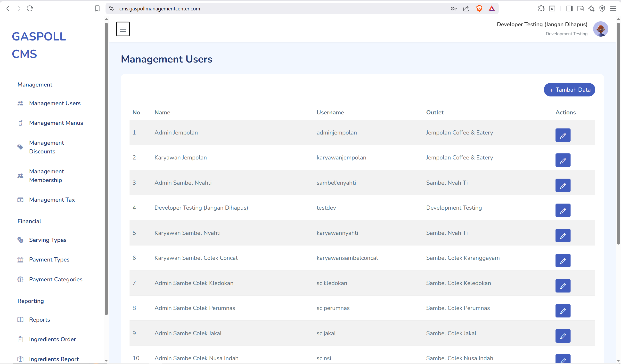
Task: Click the Brave Shields icon
Action: [479, 8]
